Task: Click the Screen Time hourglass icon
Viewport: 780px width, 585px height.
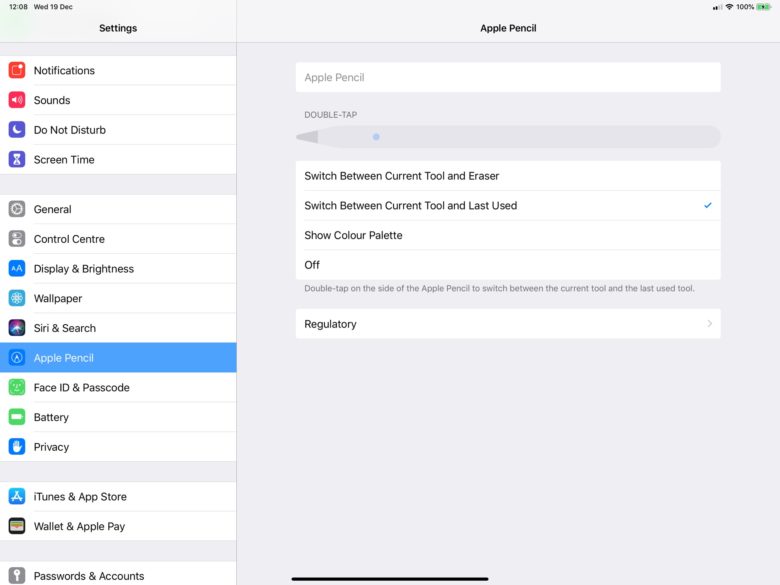Action: click(17, 159)
